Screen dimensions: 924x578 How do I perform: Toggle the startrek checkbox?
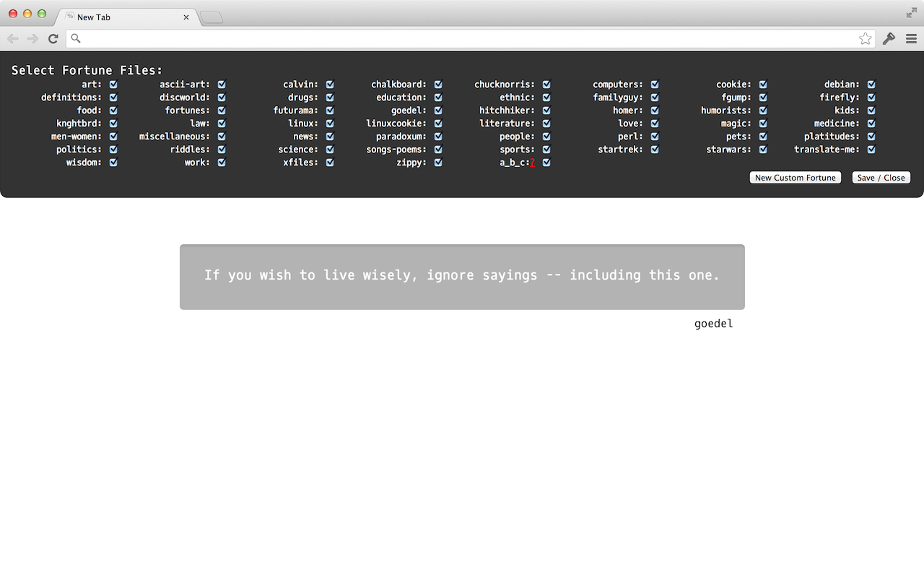coord(655,150)
